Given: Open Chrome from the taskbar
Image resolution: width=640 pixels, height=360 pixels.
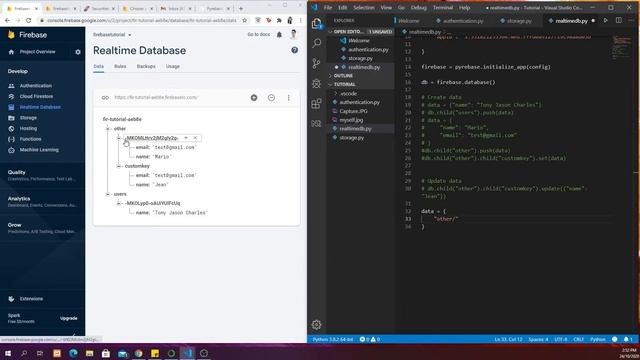Looking at the screenshot, I should tap(139, 353).
